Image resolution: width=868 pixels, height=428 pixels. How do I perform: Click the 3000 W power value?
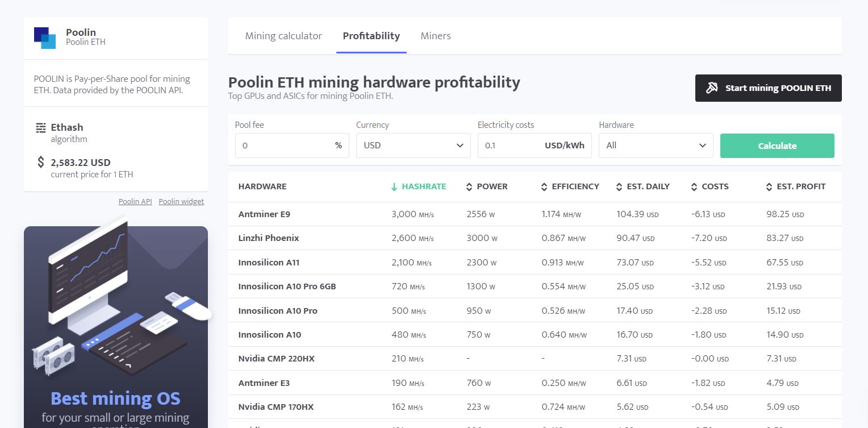click(x=482, y=238)
